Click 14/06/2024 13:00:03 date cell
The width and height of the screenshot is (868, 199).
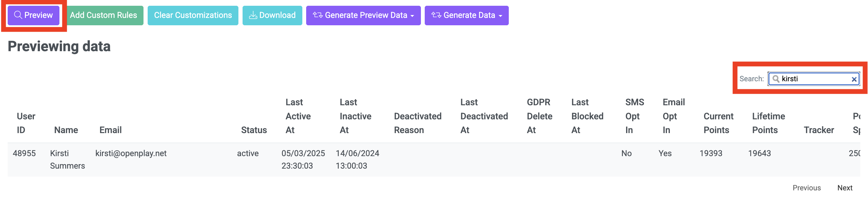point(358,160)
